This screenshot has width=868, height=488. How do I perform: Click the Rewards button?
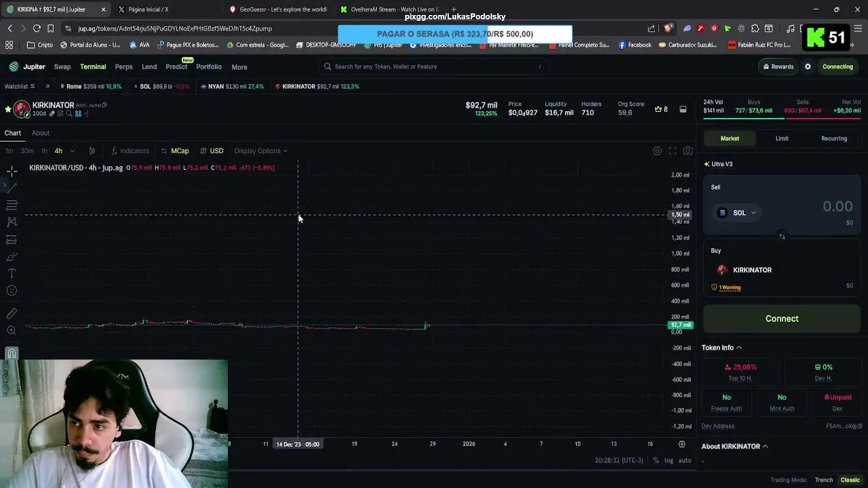coord(778,66)
